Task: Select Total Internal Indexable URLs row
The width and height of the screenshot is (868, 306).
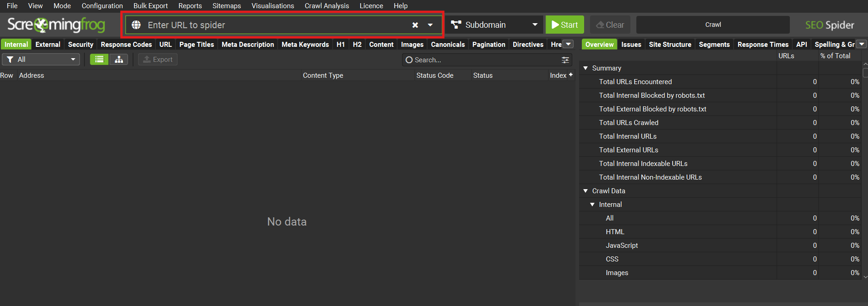Action: click(720, 164)
